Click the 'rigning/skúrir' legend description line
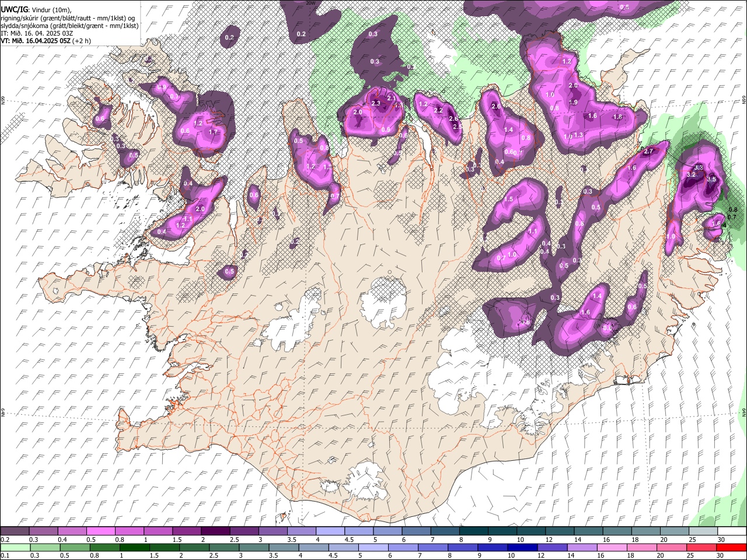747x560 pixels. pos(68,17)
